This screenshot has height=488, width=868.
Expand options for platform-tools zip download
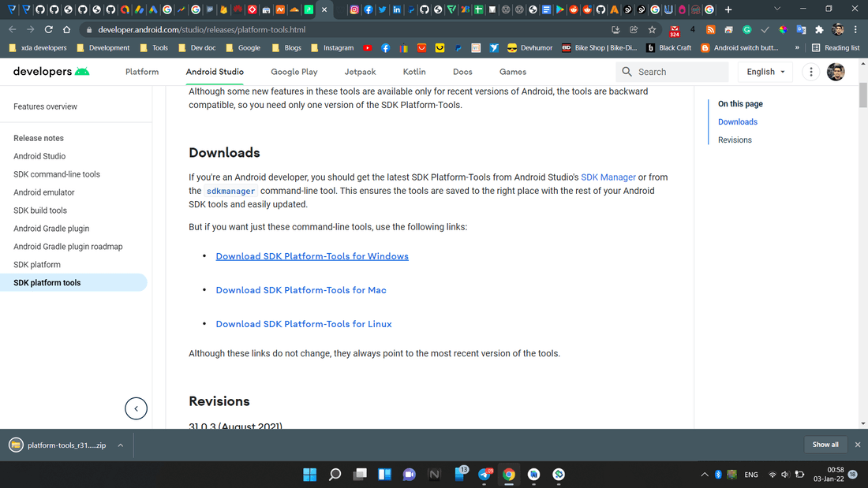point(120,445)
